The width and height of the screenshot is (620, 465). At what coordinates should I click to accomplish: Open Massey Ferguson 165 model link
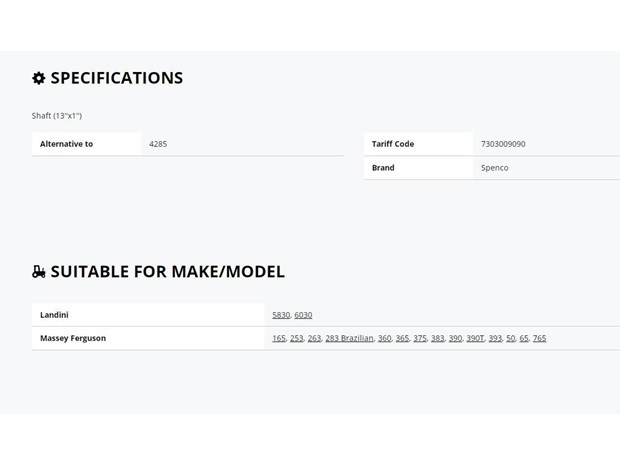(x=279, y=338)
